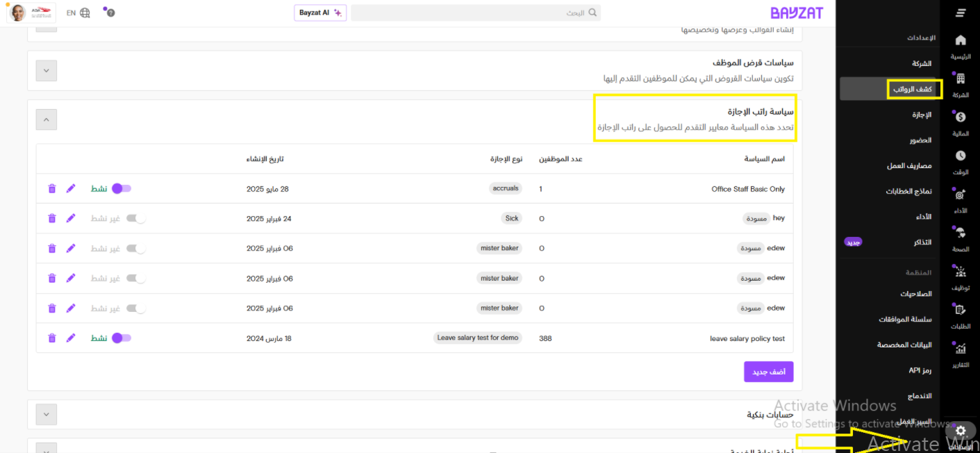This screenshot has height=453, width=980.
Task: Click the عدد الموظفين column header
Action: point(560,159)
